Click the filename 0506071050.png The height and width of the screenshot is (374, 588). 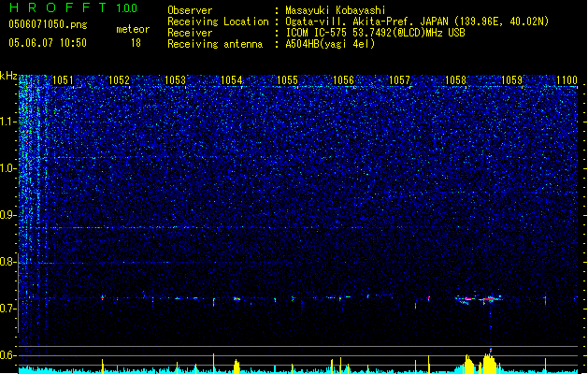(48, 24)
